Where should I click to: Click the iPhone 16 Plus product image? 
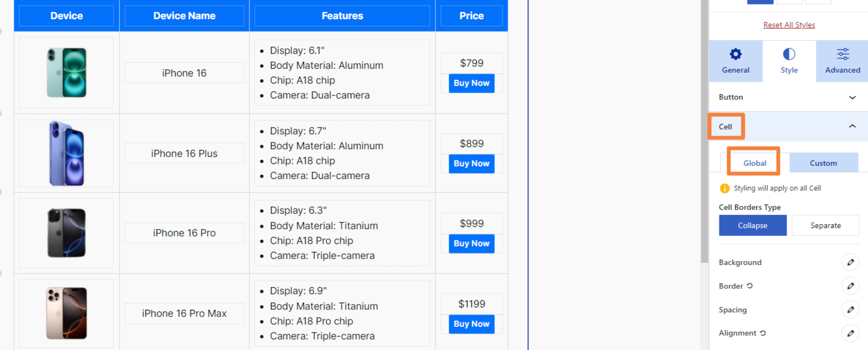point(67,153)
